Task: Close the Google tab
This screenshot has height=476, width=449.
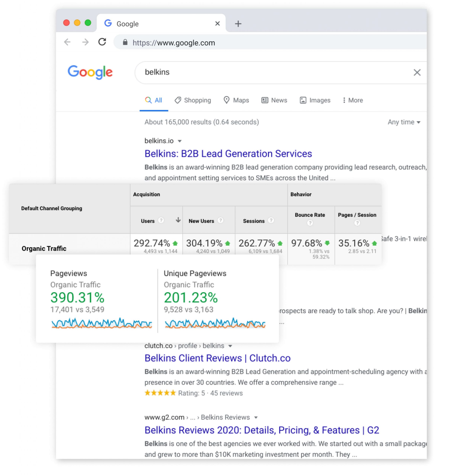Action: pos(218,23)
